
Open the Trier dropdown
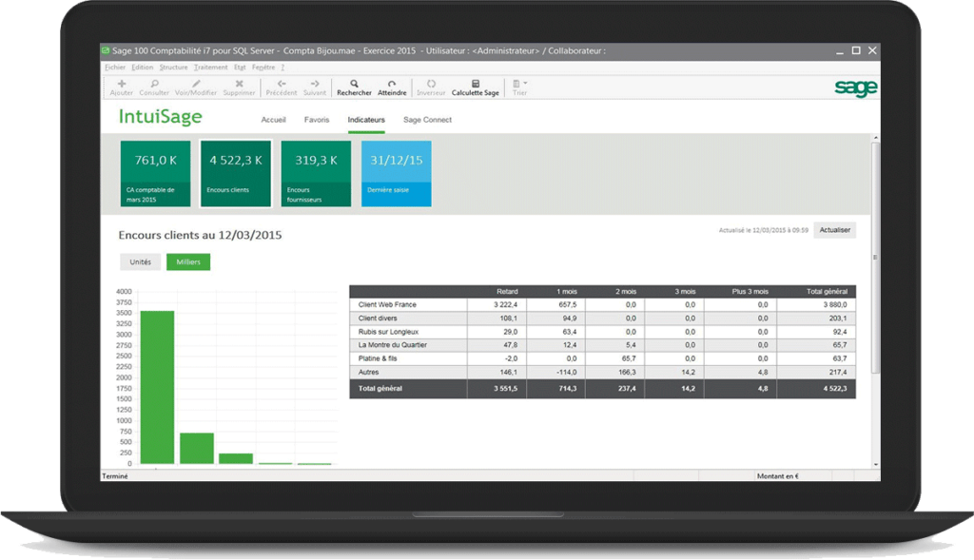coord(519,86)
